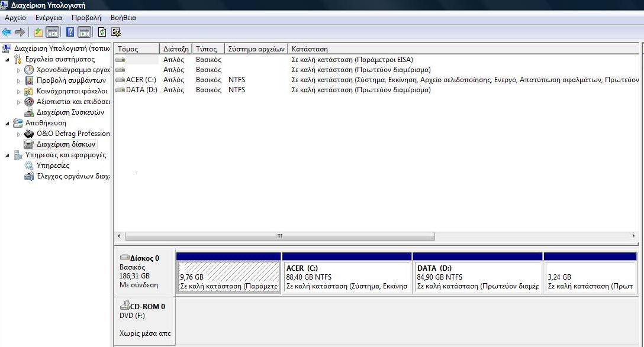Open the Βοήθεια menu

tap(123, 18)
